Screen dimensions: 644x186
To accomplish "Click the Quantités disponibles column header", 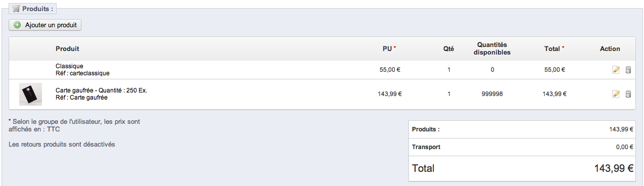I will (x=492, y=49).
